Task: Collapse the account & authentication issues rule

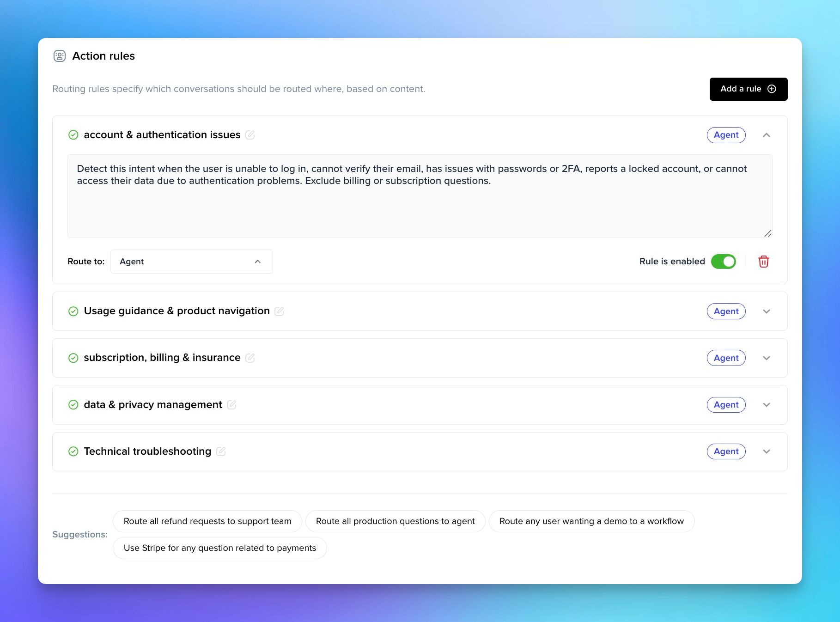Action: pyautogui.click(x=766, y=135)
